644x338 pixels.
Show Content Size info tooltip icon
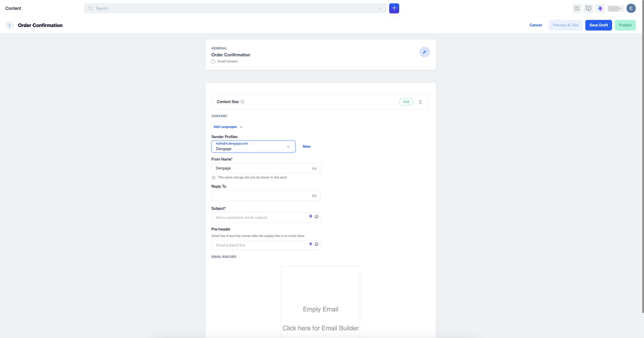pos(242,102)
